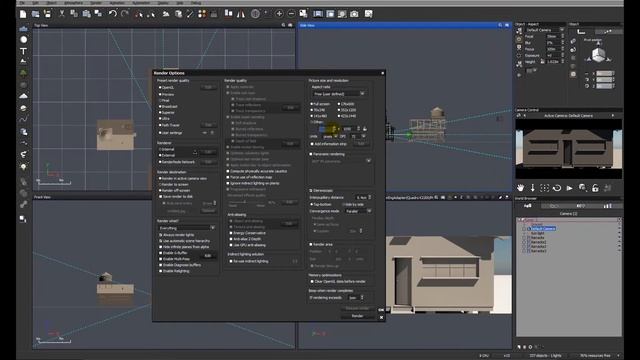Zoom the Top View with magnifier icon
This screenshot has width=640, height=360.
(283, 25)
